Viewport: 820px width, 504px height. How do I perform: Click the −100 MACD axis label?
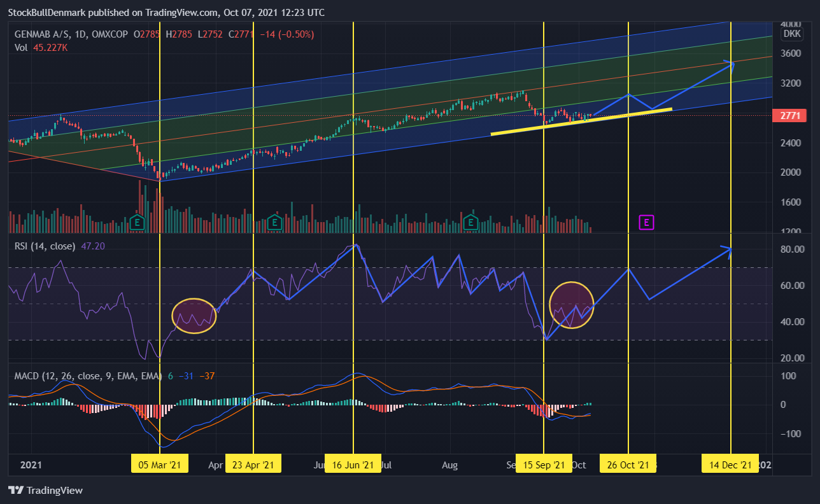tap(792, 434)
